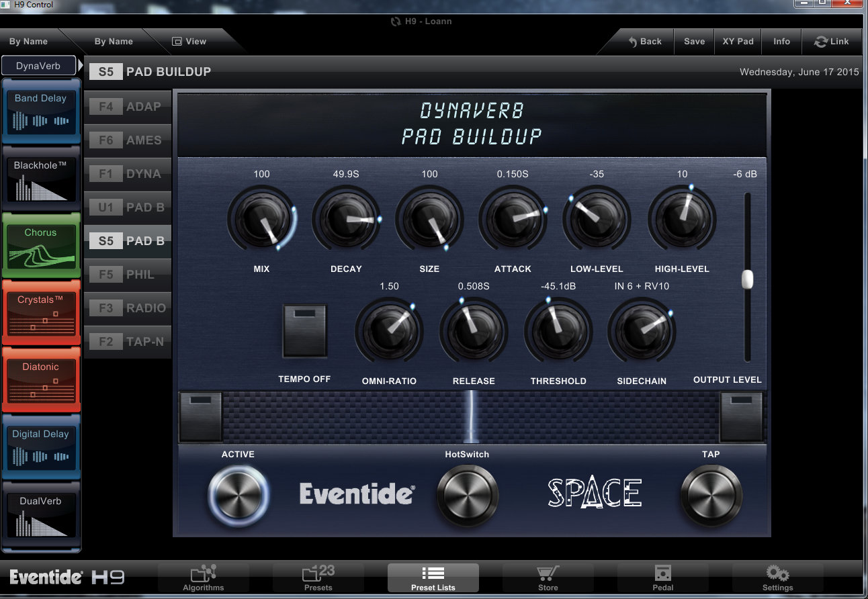Select preset F6 AMES
Screen dimensions: 868x599
[128, 140]
